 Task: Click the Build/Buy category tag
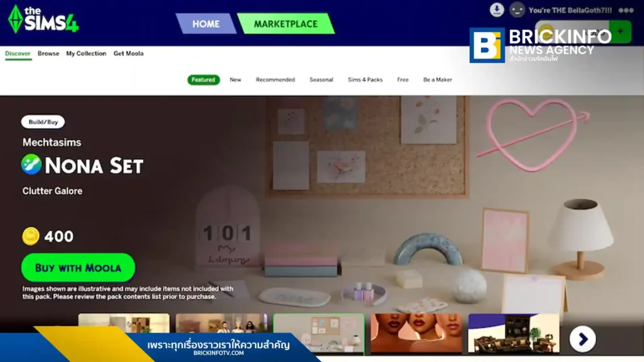(x=43, y=122)
